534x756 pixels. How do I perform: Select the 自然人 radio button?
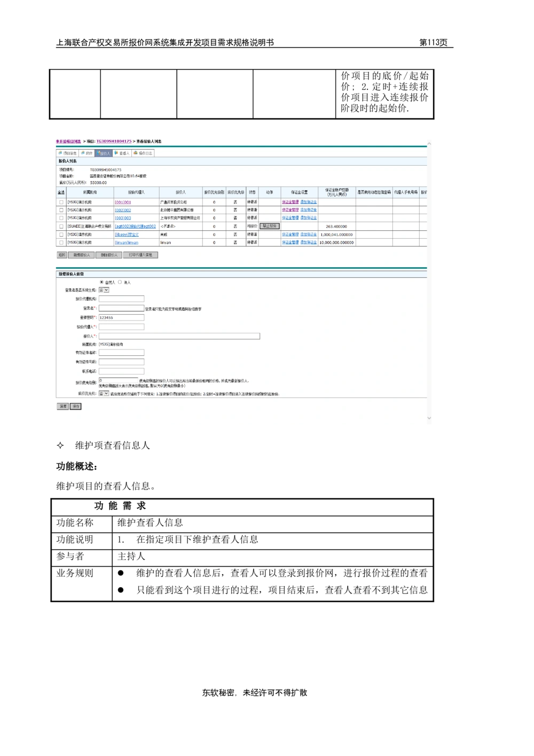[x=101, y=282]
